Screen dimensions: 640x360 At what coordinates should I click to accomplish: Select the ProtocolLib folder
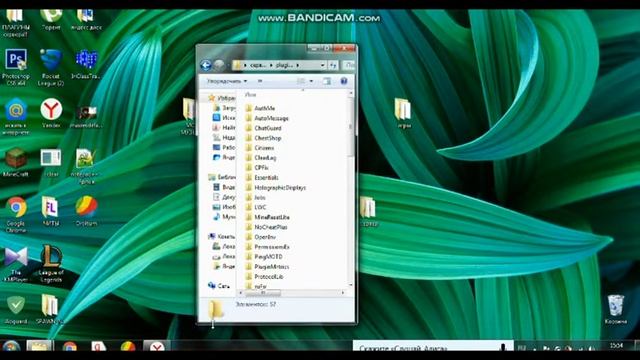click(264, 276)
